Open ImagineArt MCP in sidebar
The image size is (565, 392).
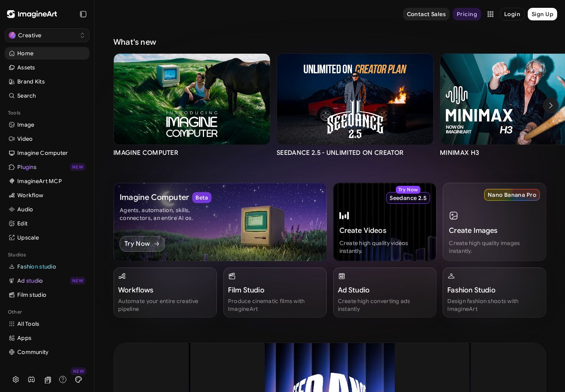(x=47, y=181)
